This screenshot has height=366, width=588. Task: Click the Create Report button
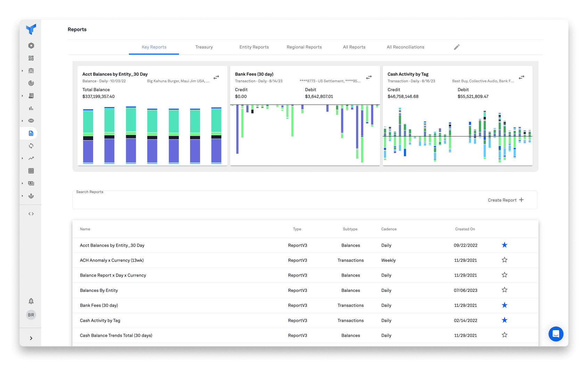point(505,200)
